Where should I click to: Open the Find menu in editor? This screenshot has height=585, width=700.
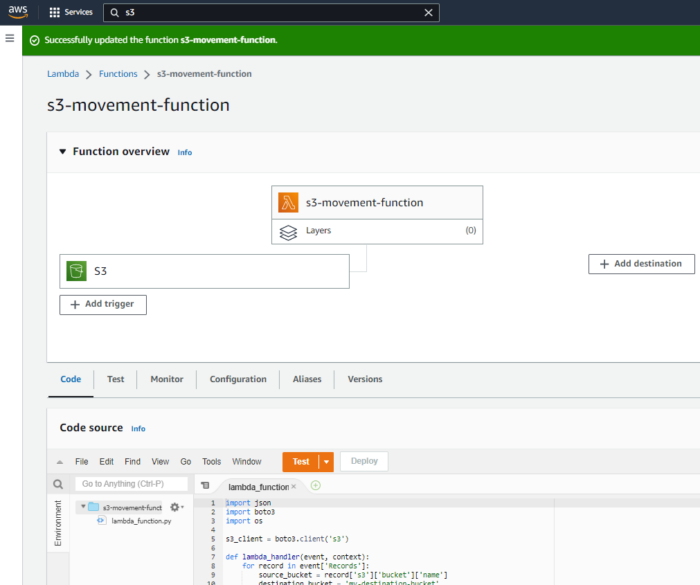pyautogui.click(x=133, y=462)
